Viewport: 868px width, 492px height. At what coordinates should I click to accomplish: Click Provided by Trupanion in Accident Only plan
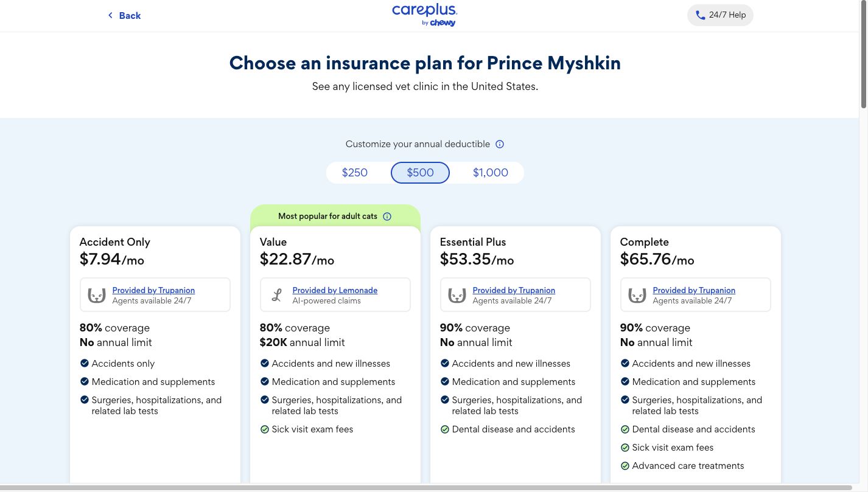click(153, 291)
